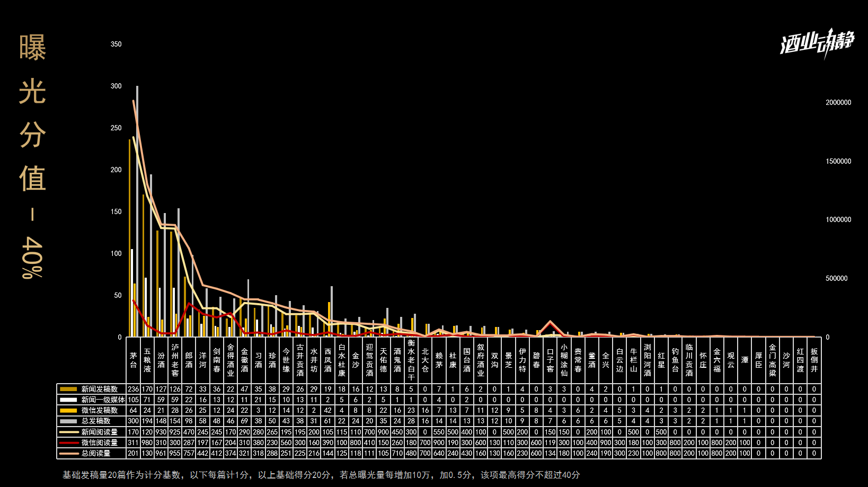Click the tallest gray bar for 茅台

137,212
